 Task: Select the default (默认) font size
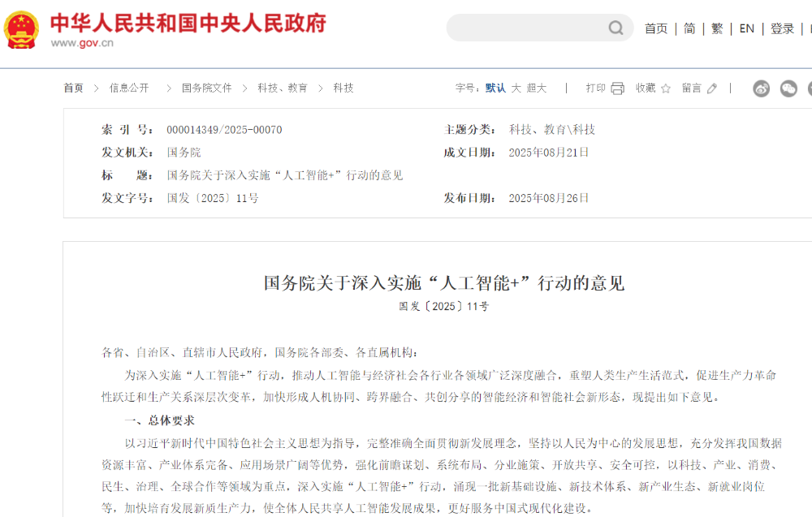coord(495,88)
